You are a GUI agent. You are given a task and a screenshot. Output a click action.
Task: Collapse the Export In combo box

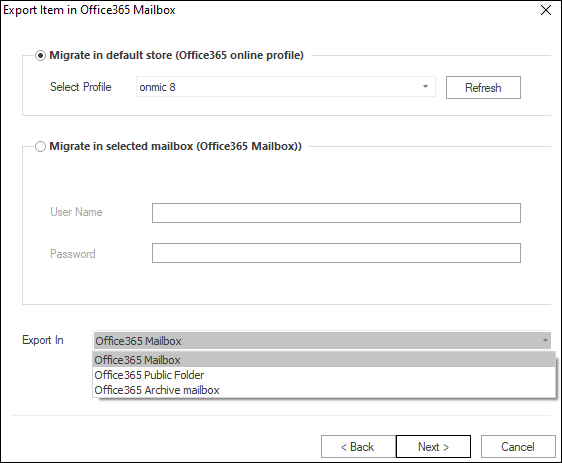[322, 340]
